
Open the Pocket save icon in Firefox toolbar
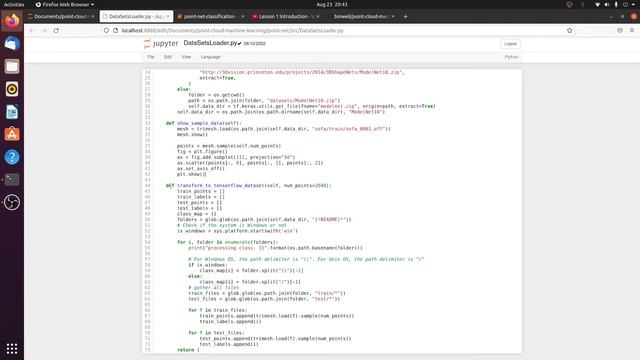(620, 31)
